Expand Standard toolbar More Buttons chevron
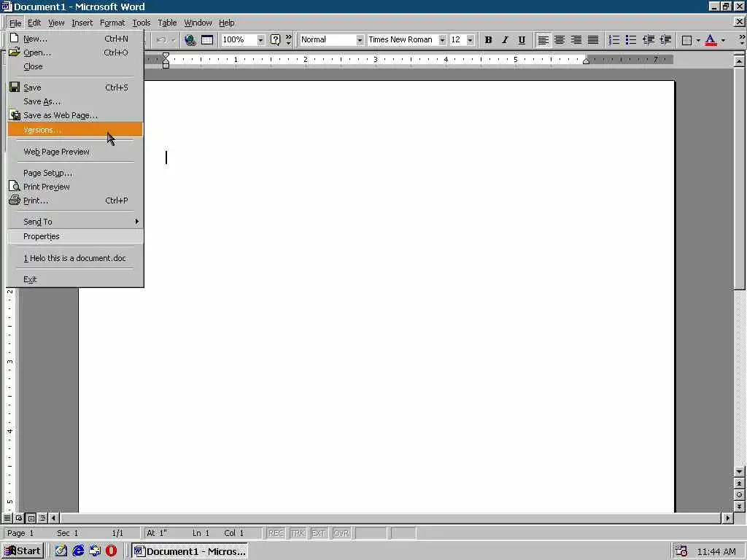 288,40
